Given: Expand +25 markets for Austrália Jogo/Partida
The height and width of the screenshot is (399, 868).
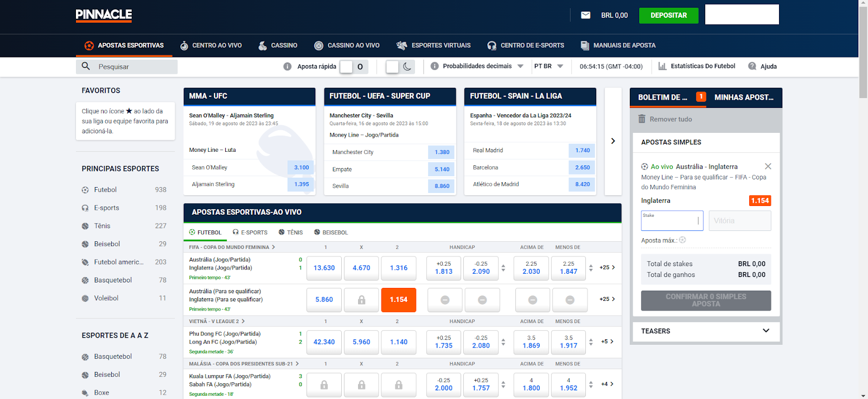Looking at the screenshot, I should pos(607,268).
